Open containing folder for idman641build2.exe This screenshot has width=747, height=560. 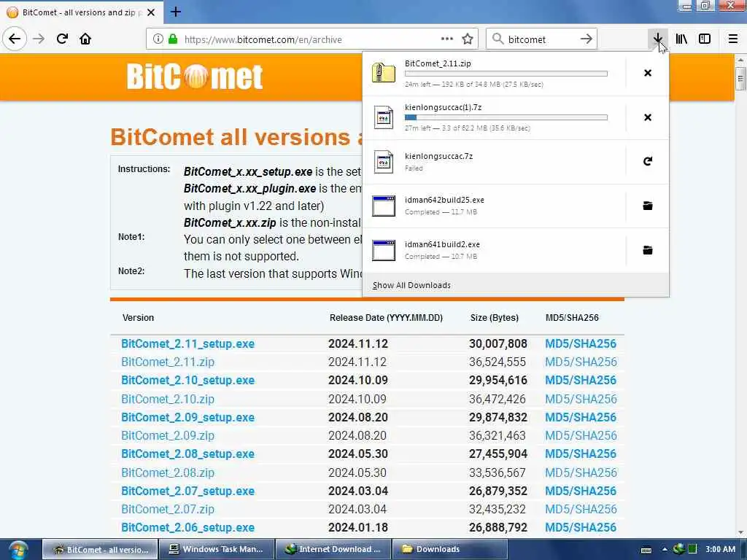tap(648, 250)
